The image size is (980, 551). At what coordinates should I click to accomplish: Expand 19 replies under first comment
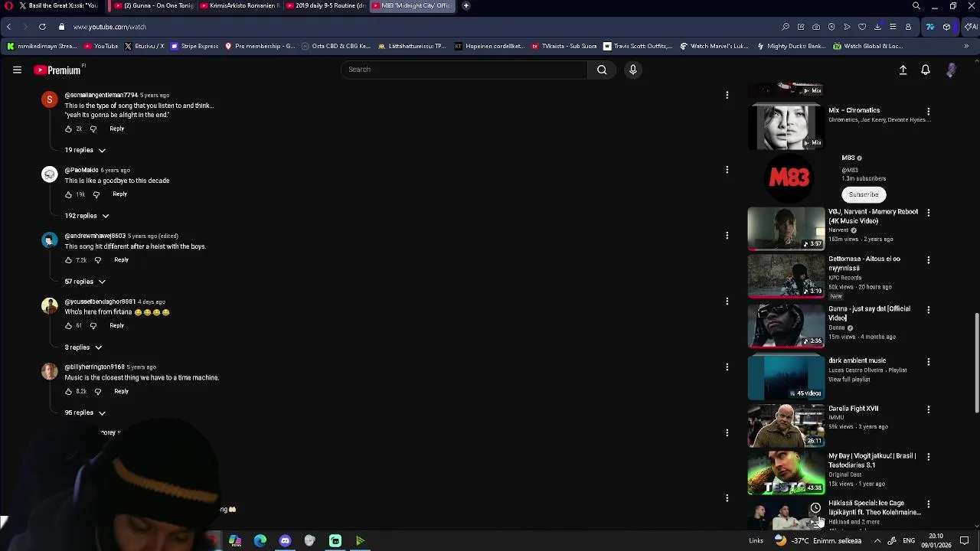click(85, 151)
